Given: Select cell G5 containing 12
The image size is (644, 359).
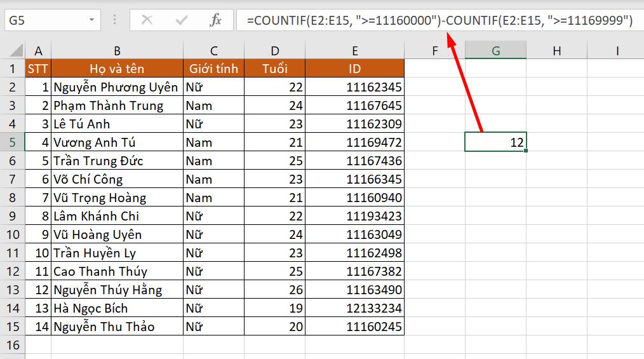Looking at the screenshot, I should [496, 142].
